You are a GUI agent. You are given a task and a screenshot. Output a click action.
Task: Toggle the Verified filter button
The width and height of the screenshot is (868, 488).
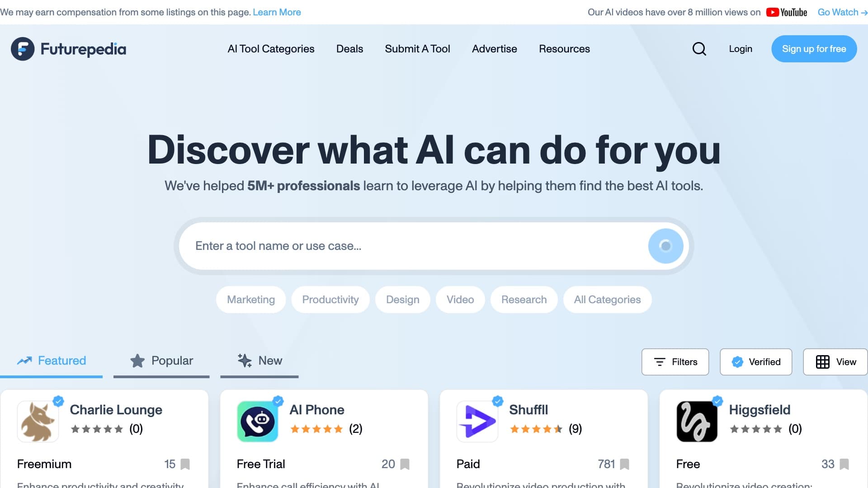tap(756, 362)
